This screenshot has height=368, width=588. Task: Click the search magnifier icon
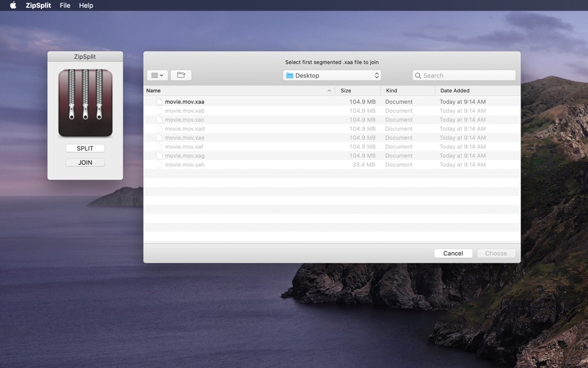pyautogui.click(x=418, y=76)
